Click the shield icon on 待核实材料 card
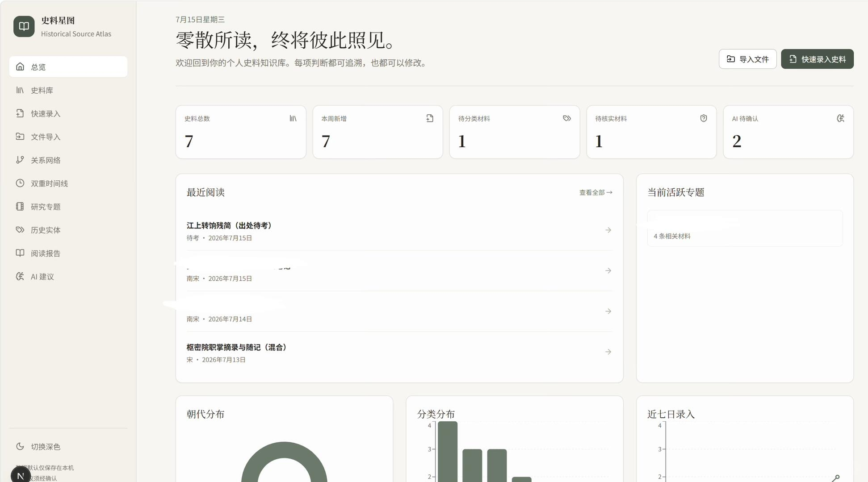Image resolution: width=868 pixels, height=482 pixels. [704, 118]
